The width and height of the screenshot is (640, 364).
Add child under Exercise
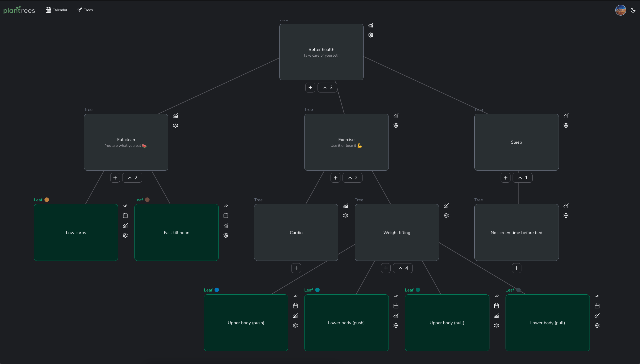335,178
